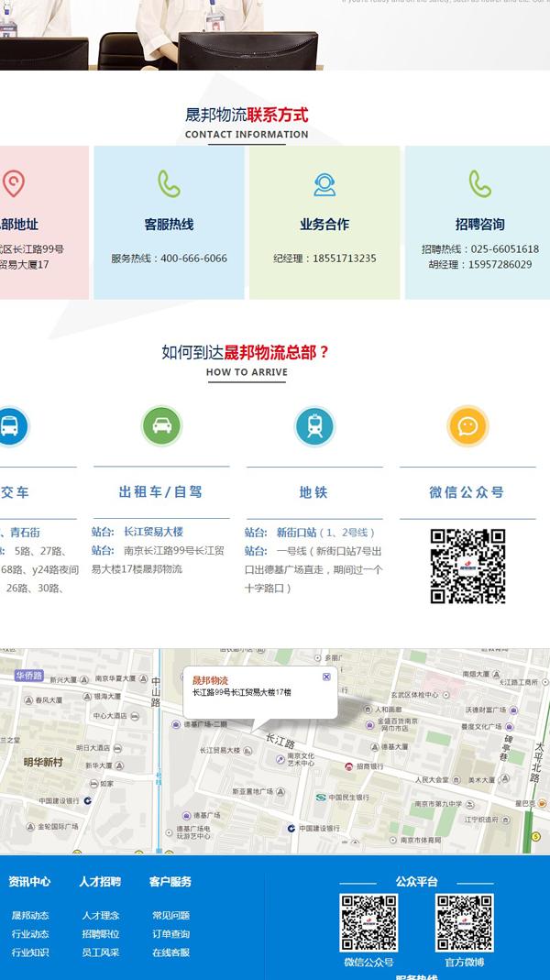This screenshot has width=550, height=980.
Task: Click the 微信公众号 column heading
Action: [x=467, y=492]
